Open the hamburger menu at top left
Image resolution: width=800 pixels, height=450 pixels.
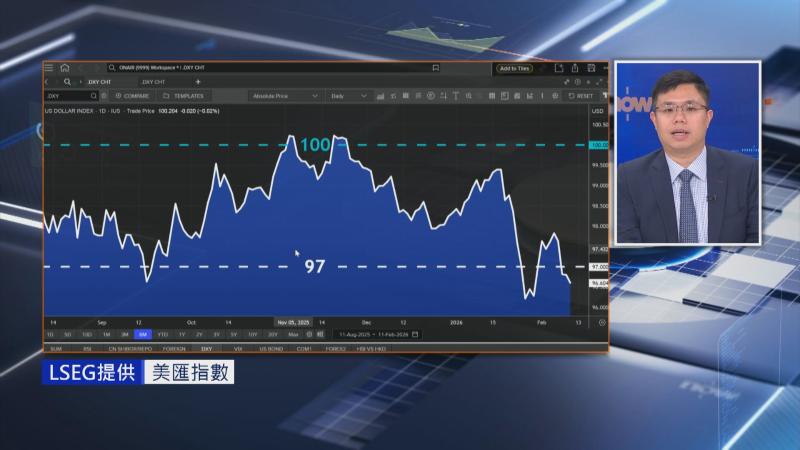click(x=49, y=68)
